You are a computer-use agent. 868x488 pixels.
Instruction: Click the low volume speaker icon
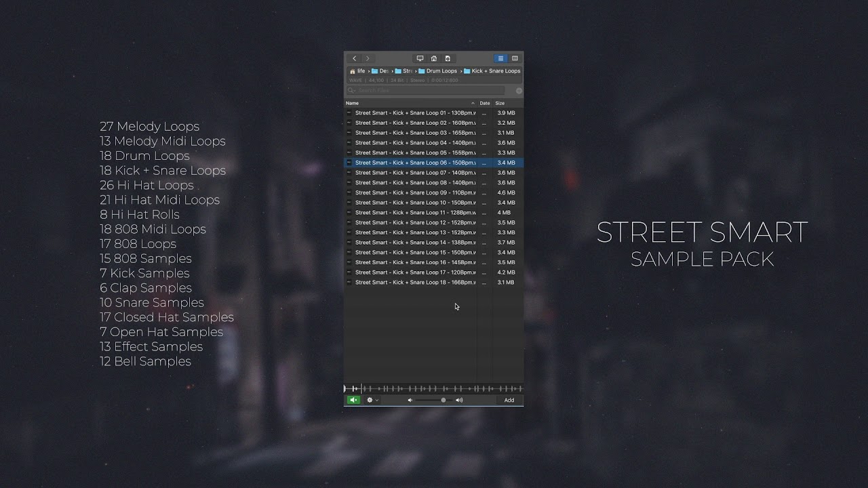pyautogui.click(x=410, y=400)
